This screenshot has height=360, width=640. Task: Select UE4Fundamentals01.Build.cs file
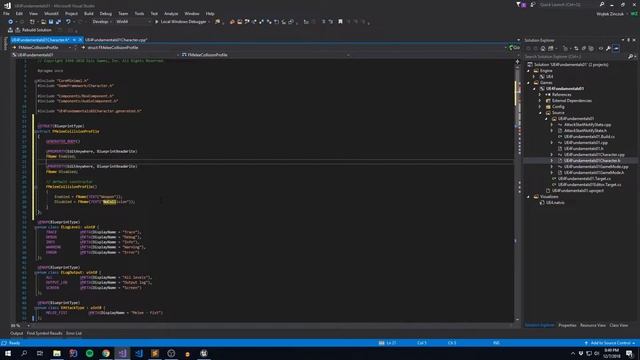(589, 137)
